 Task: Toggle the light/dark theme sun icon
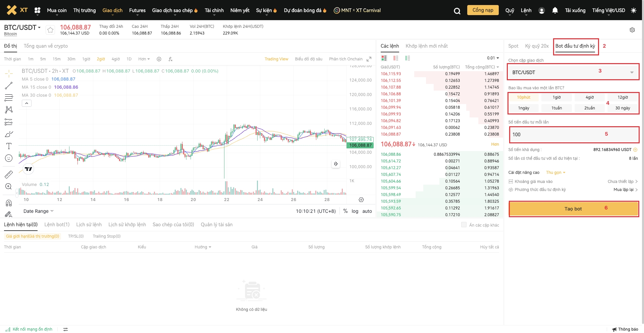633,10
